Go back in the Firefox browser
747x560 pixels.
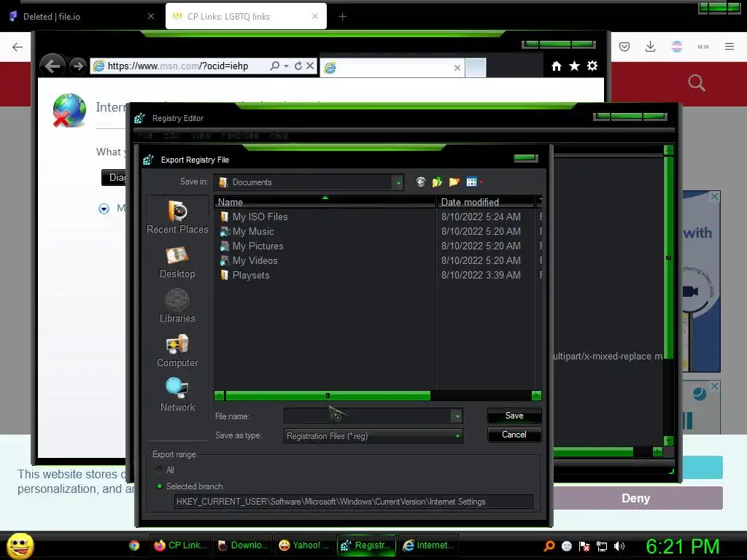[18, 47]
